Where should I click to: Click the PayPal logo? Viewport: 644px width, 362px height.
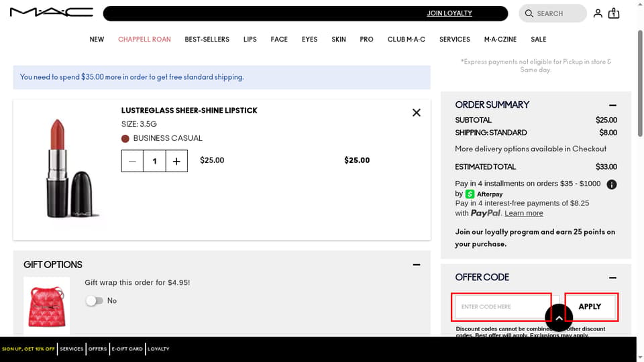coord(486,213)
